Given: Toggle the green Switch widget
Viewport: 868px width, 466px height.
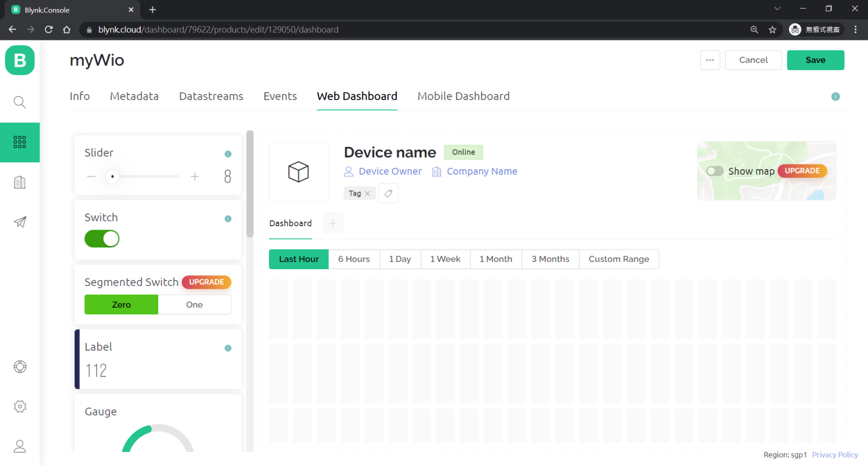Looking at the screenshot, I should [102, 239].
